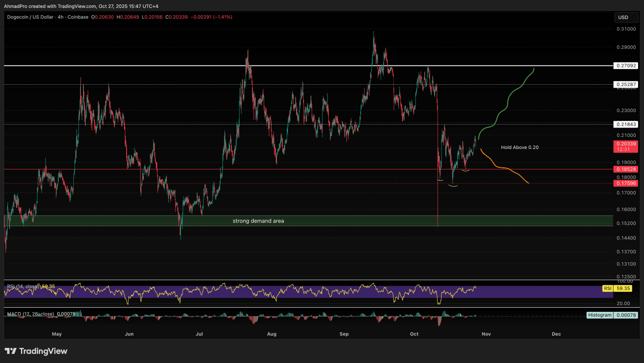Select the 0.21843 price level label
The width and height of the screenshot is (644, 363).
click(625, 124)
